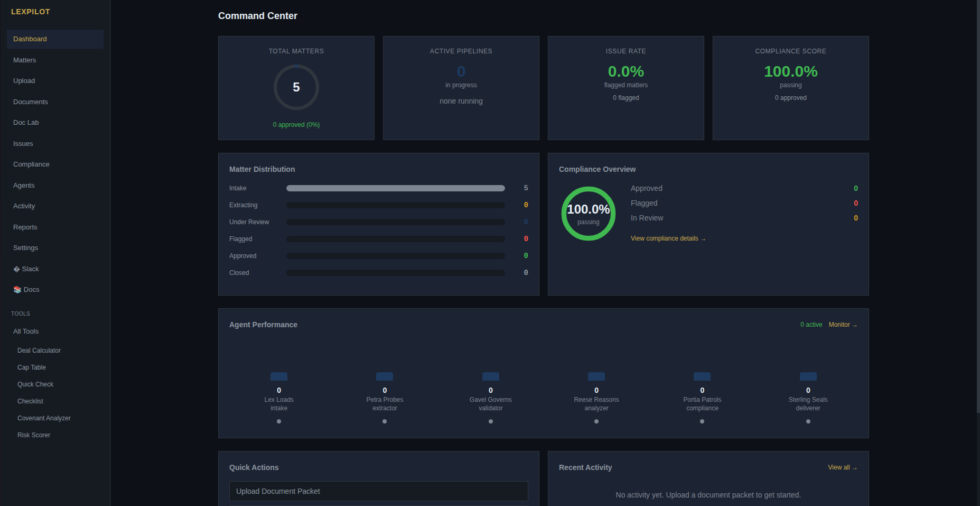Open the Cap Table tool
The height and width of the screenshot is (506, 980).
tap(32, 367)
